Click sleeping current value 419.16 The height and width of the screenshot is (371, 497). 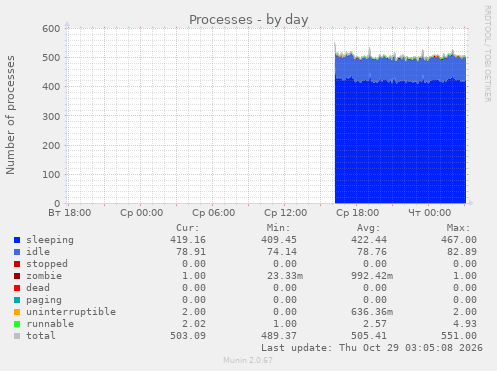coord(188,240)
